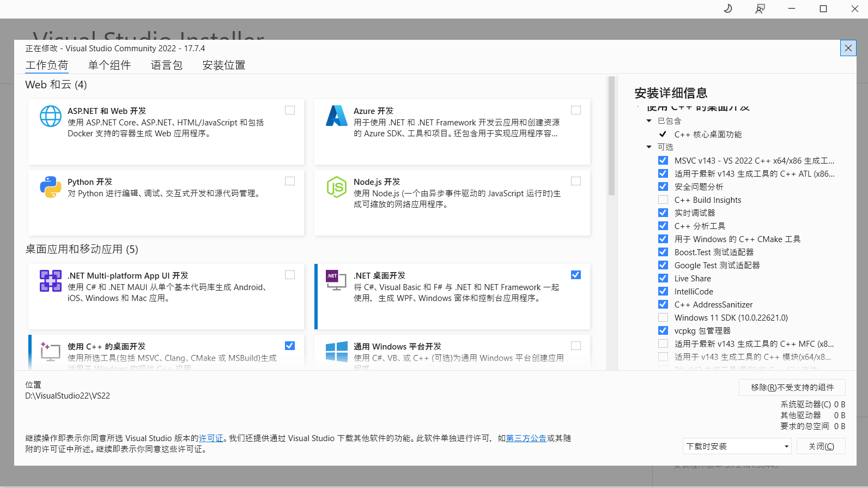
Task: Click 移除(R)不受支持的组件 button
Action: (792, 387)
